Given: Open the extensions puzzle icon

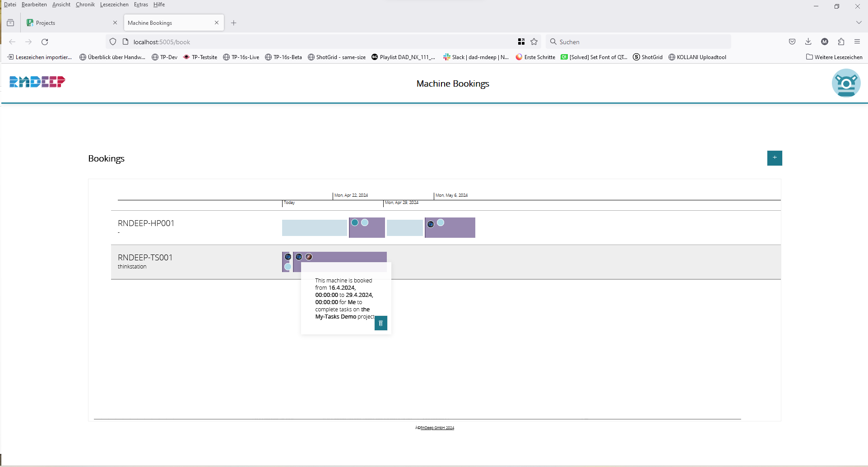Looking at the screenshot, I should tap(841, 42).
